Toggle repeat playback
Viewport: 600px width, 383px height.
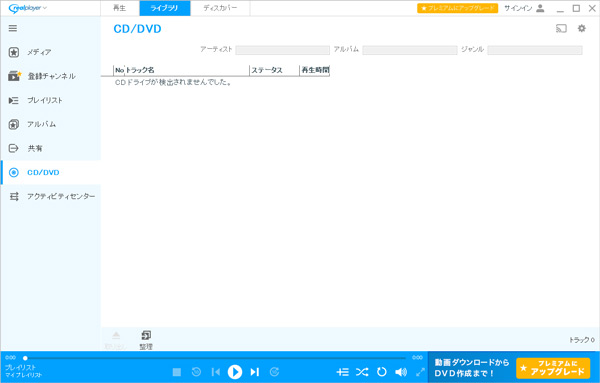pyautogui.click(x=382, y=372)
